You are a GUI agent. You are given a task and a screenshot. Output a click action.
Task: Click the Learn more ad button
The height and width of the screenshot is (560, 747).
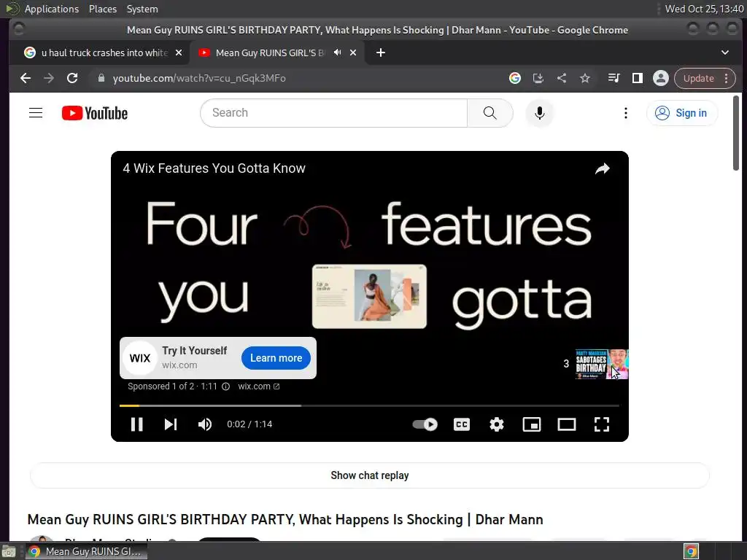click(276, 358)
